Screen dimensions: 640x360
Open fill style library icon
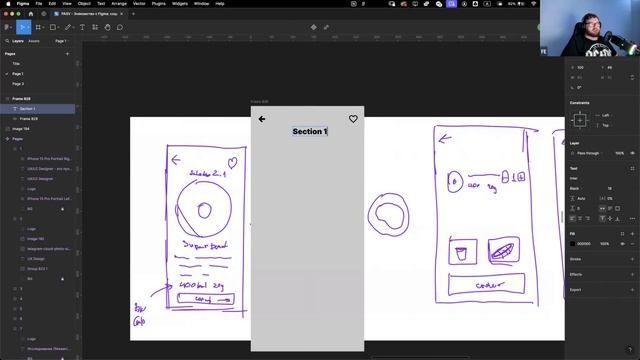(622, 234)
